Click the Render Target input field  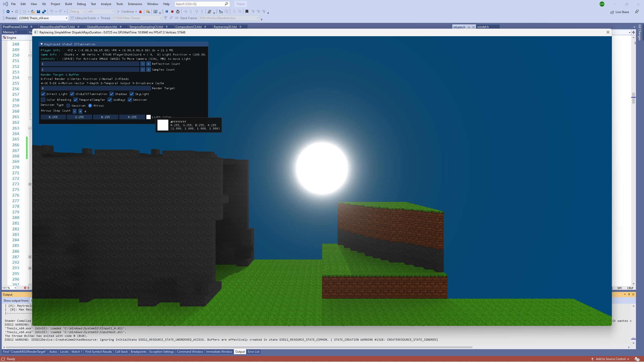(x=96, y=88)
